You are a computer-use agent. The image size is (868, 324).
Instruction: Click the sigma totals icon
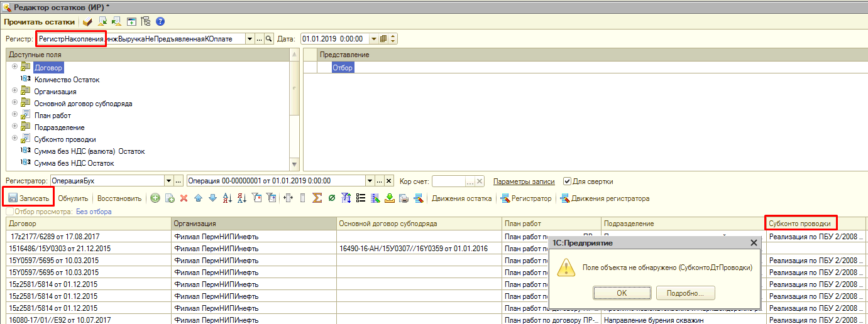pos(317,198)
